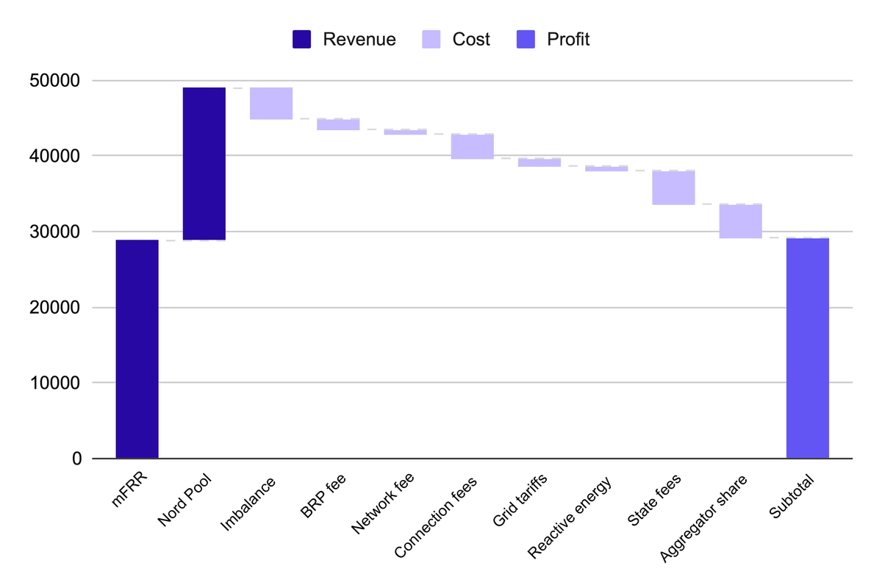Click the Imbalance cost bar
Viewport: 882px width, 588px height.
pyautogui.click(x=271, y=104)
